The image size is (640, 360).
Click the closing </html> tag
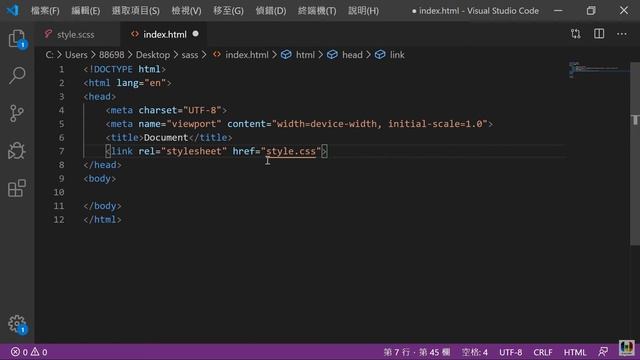(102, 219)
